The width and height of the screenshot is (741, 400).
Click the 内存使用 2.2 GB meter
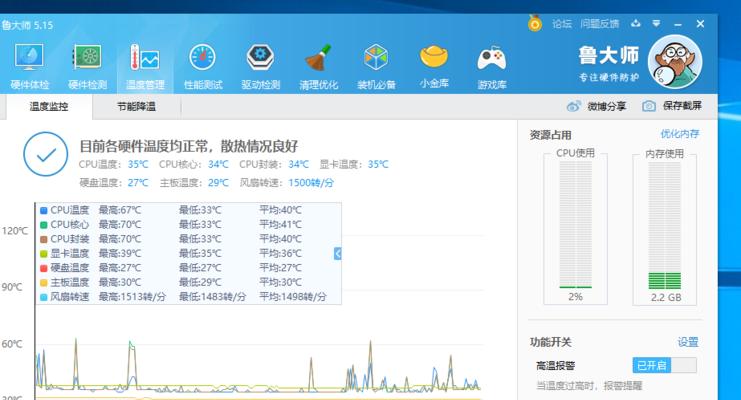(664, 229)
